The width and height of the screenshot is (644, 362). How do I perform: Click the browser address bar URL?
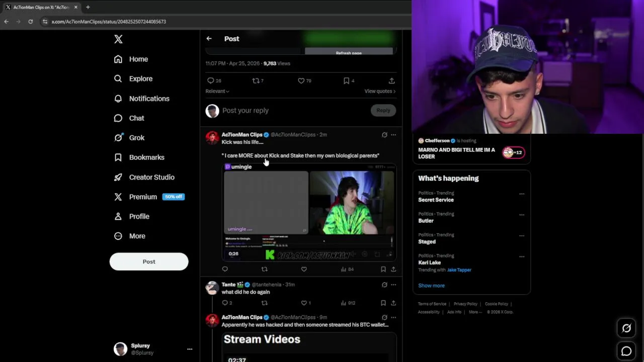[x=109, y=22]
